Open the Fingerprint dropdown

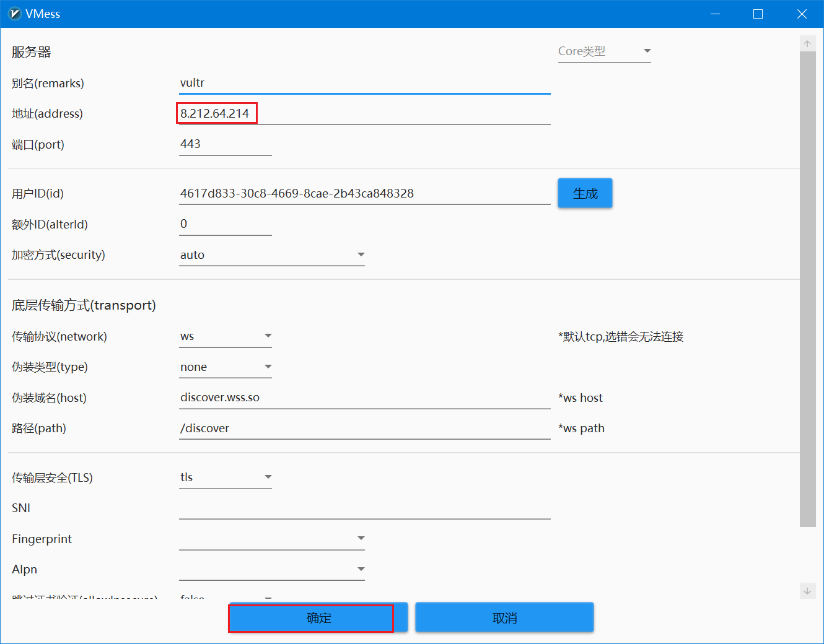pos(271,539)
